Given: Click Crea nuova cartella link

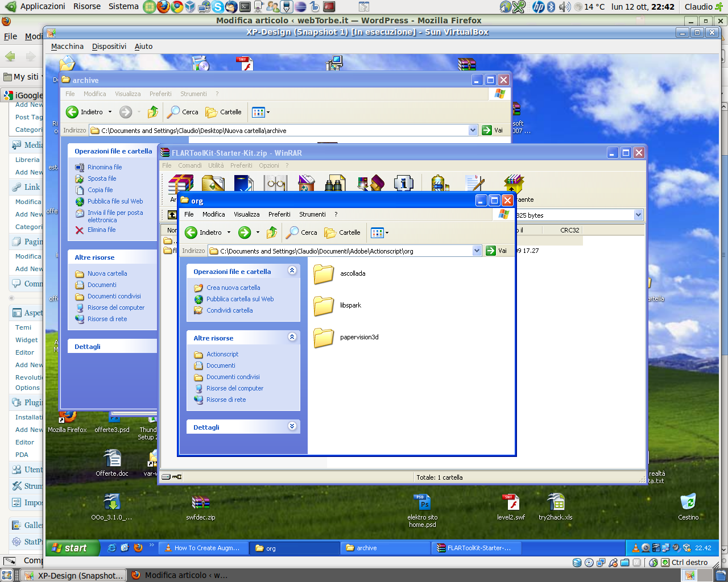Looking at the screenshot, I should click(x=233, y=288).
